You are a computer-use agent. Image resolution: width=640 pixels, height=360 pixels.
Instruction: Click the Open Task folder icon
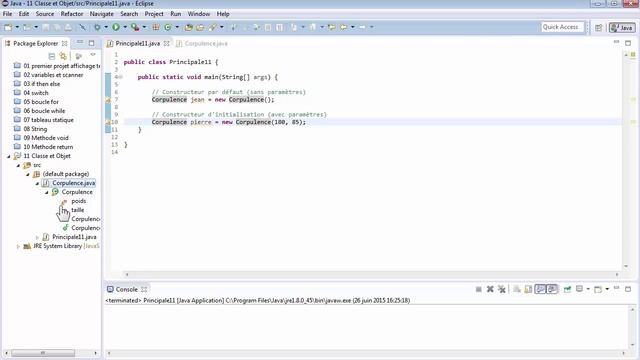point(200,27)
